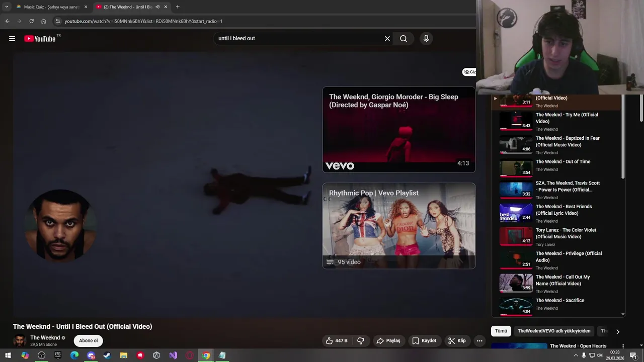Share the video via Paylaş
The height and width of the screenshot is (362, 644).
pyautogui.click(x=388, y=341)
